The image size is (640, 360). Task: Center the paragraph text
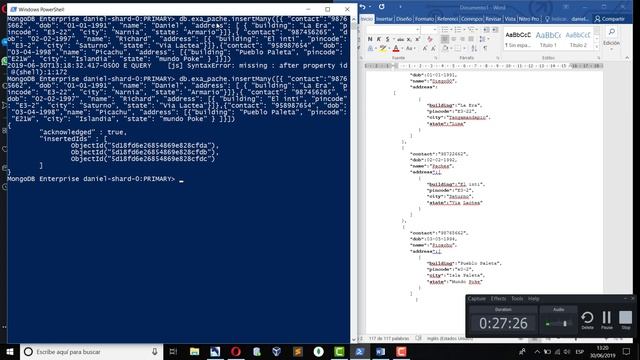click(x=453, y=39)
